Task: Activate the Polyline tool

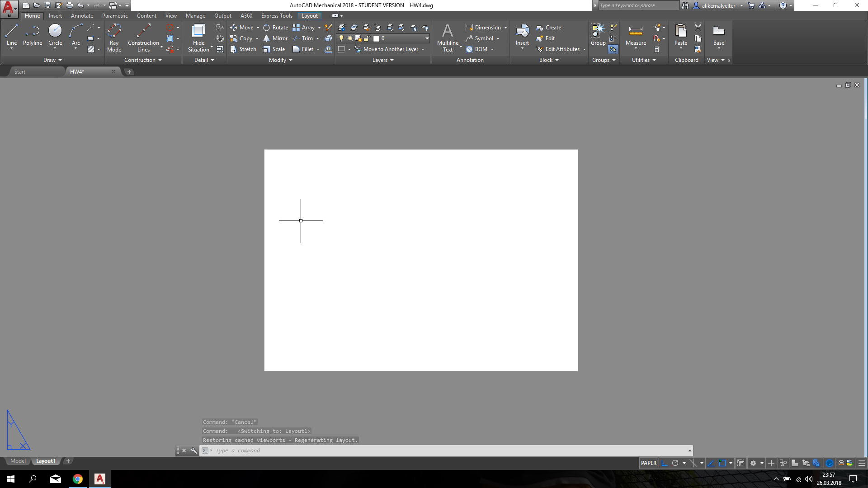Action: [x=32, y=32]
